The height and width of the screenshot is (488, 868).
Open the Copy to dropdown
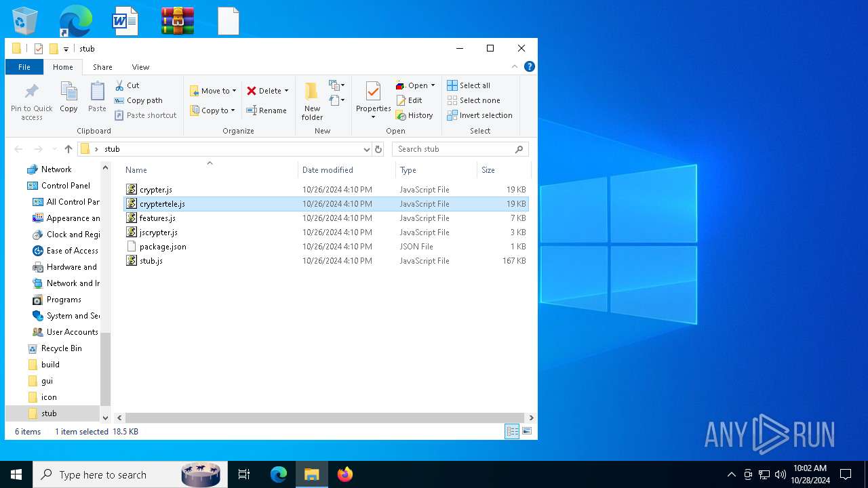pos(212,110)
